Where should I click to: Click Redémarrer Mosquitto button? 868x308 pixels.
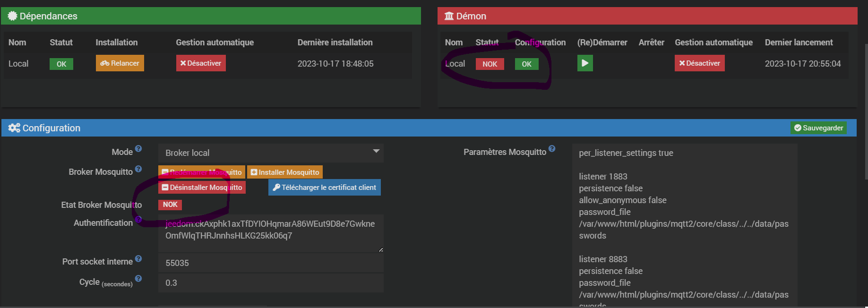tap(202, 172)
